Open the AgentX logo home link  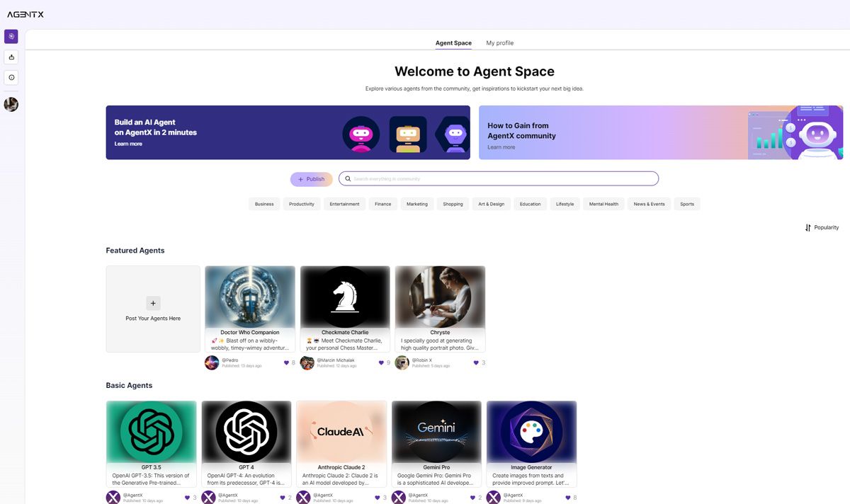(x=25, y=14)
